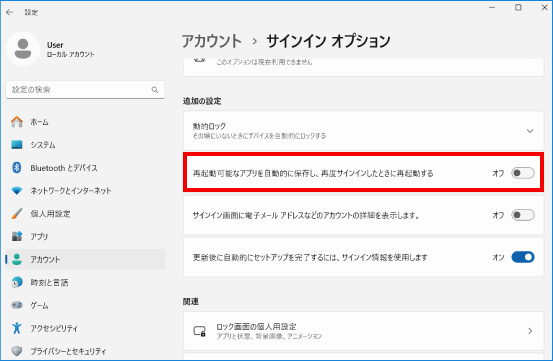Click the ロック画面の個人用設定 label
The width and height of the screenshot is (553, 361).
(256, 326)
